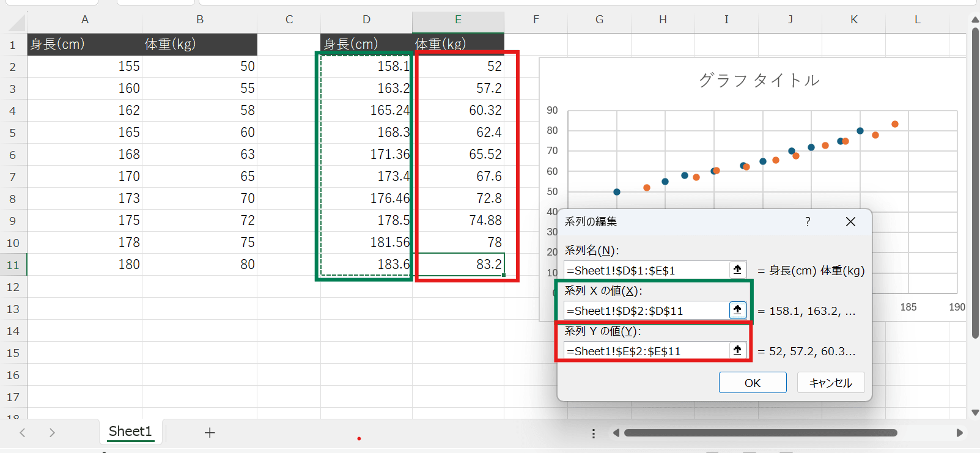980x453 pixels.
Task: Click range selector icon for series X values
Action: click(x=737, y=310)
